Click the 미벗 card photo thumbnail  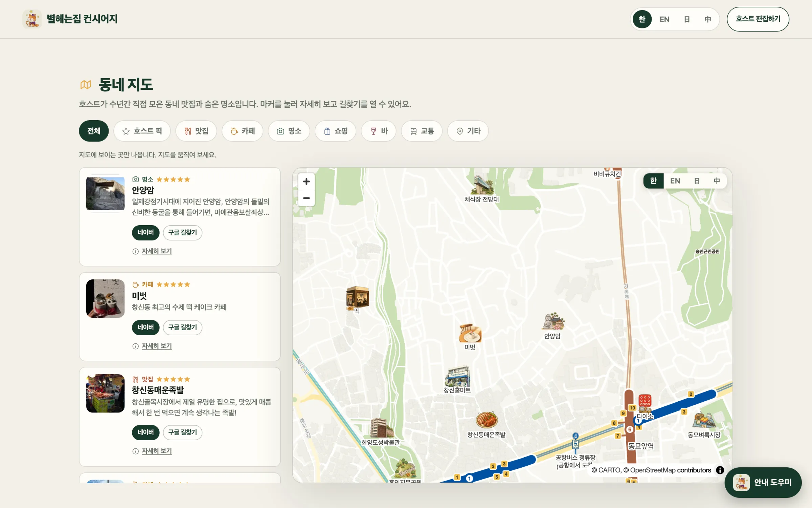coord(105,299)
